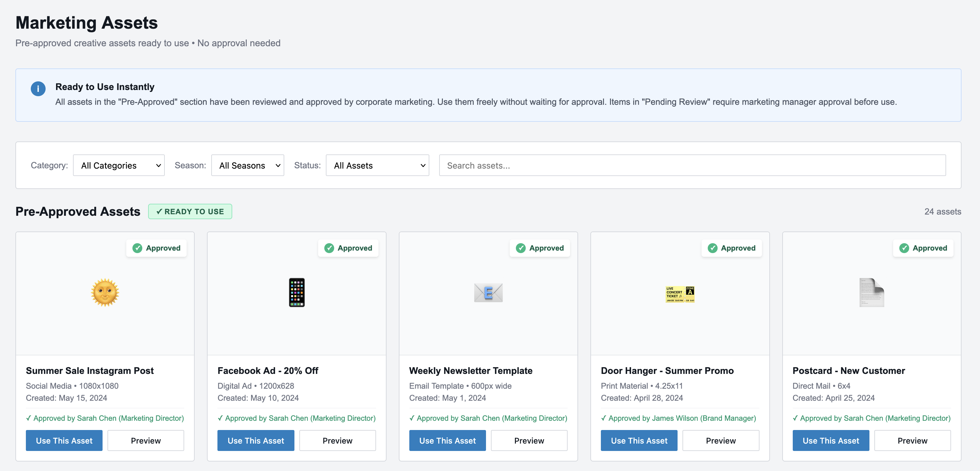980x471 pixels.
Task: Click the sun icon on Summer Sale Instagram Post
Action: pyautogui.click(x=105, y=293)
